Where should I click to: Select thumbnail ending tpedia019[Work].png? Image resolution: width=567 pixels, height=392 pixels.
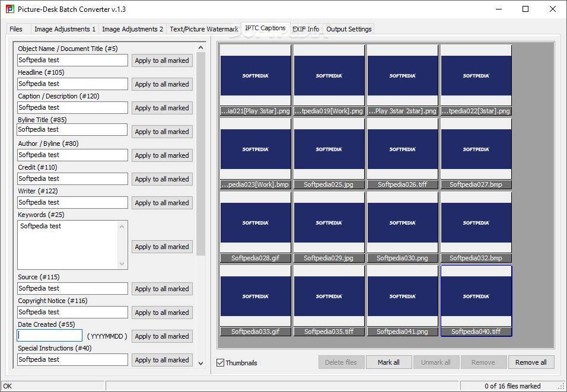tap(329, 80)
